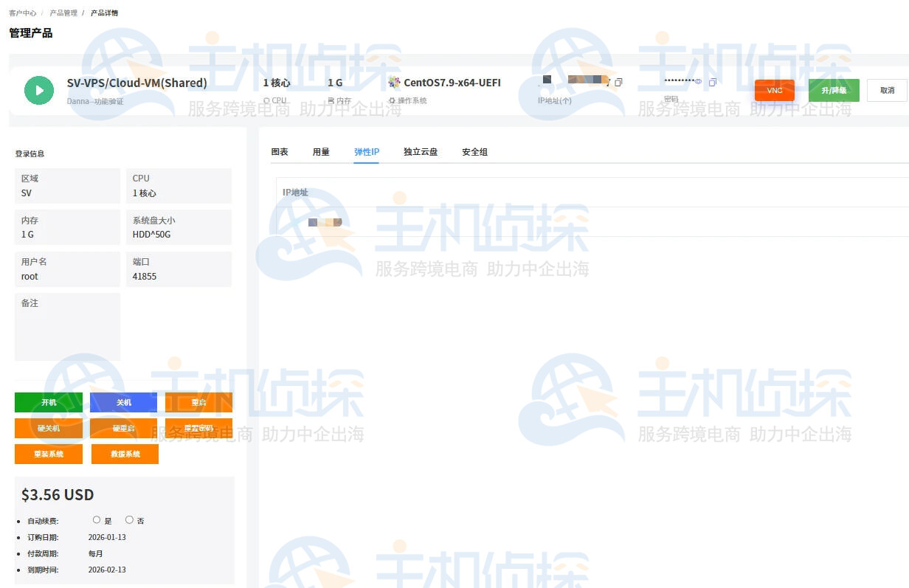Navigate to 产品管理 in breadcrumb
Image resolution: width=909 pixels, height=588 pixels.
coord(63,13)
